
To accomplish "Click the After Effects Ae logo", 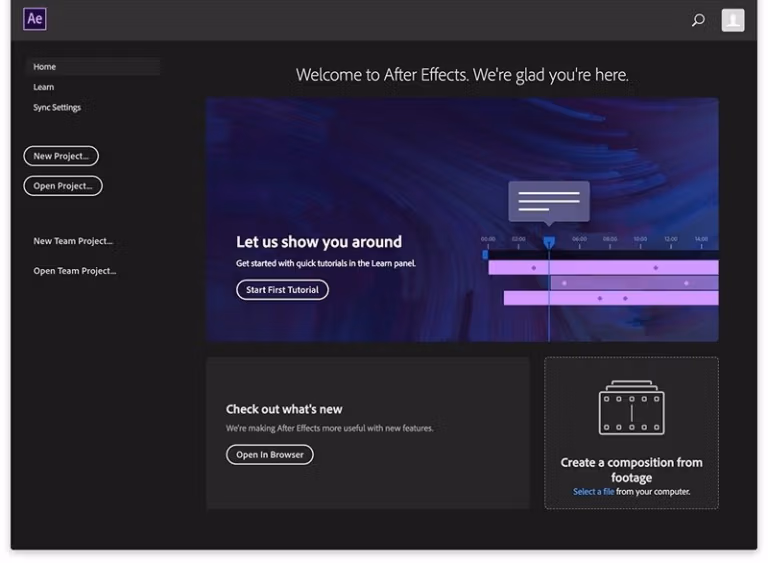I will (x=35, y=19).
